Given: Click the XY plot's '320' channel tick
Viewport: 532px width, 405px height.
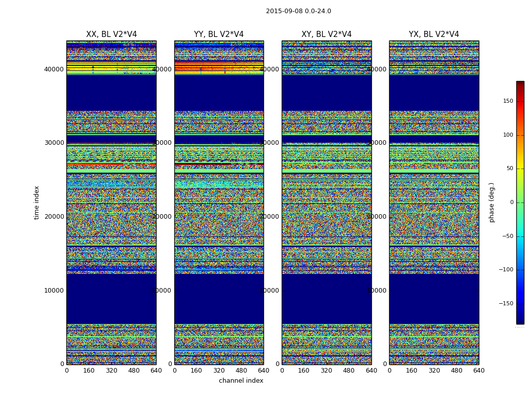Looking at the screenshot, I should tap(326, 371).
